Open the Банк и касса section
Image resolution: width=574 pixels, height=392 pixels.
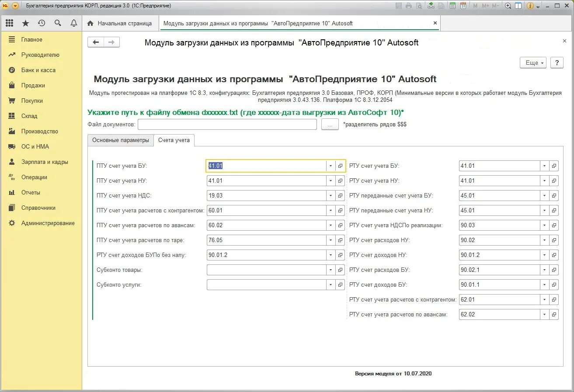pyautogui.click(x=38, y=70)
